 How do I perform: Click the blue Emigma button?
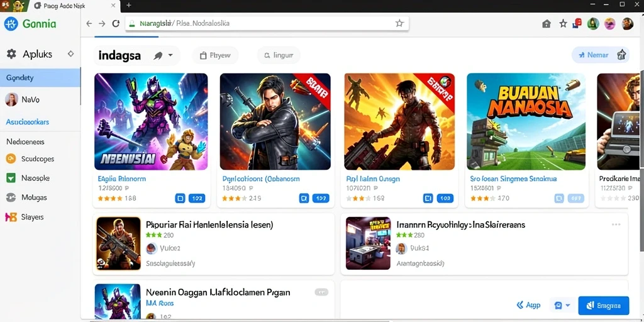point(603,306)
